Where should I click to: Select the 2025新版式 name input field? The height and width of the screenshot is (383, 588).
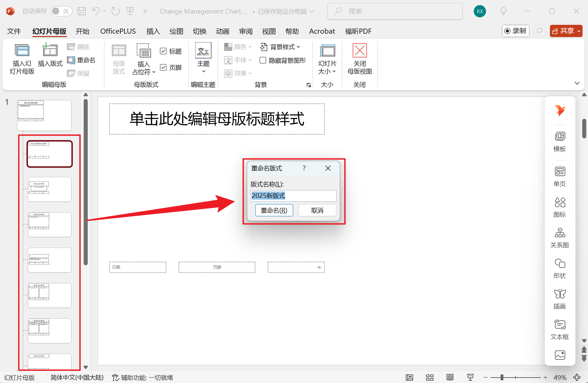pyautogui.click(x=293, y=196)
